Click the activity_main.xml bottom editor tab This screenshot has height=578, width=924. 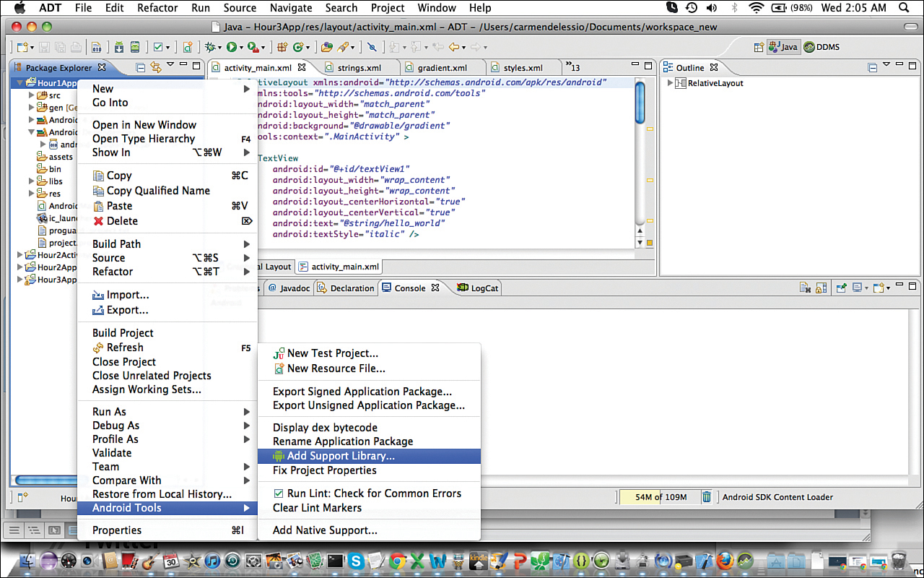point(339,267)
